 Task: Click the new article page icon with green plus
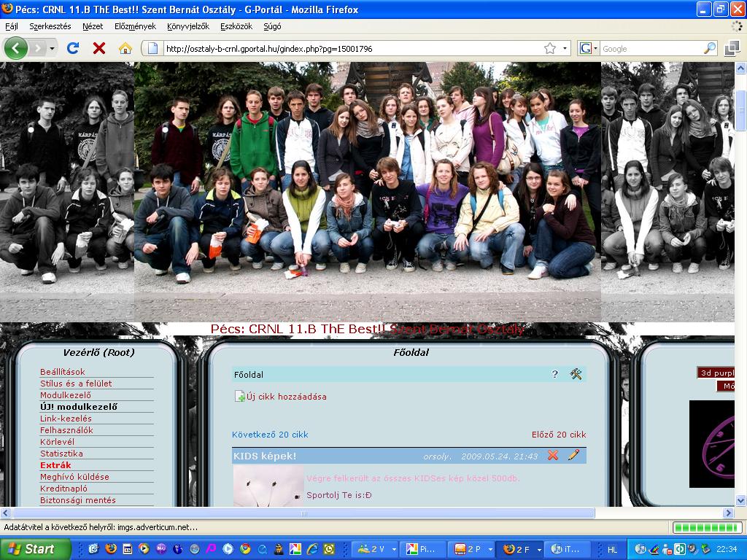(x=239, y=396)
